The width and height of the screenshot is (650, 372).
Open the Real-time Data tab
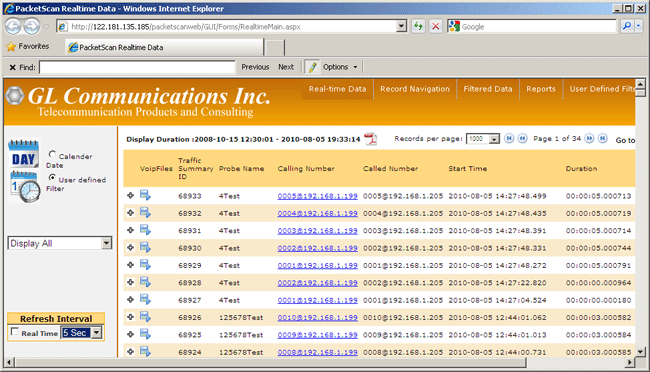click(337, 89)
